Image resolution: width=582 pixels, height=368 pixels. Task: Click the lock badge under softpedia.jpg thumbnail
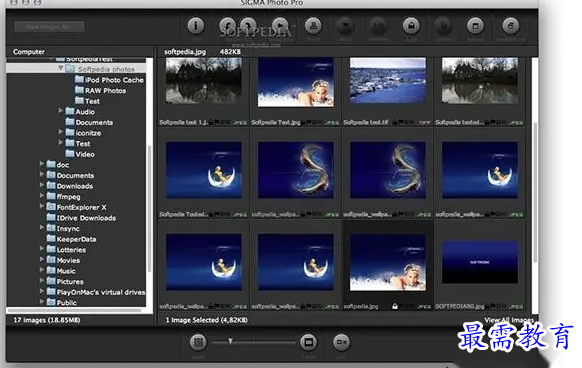click(395, 306)
